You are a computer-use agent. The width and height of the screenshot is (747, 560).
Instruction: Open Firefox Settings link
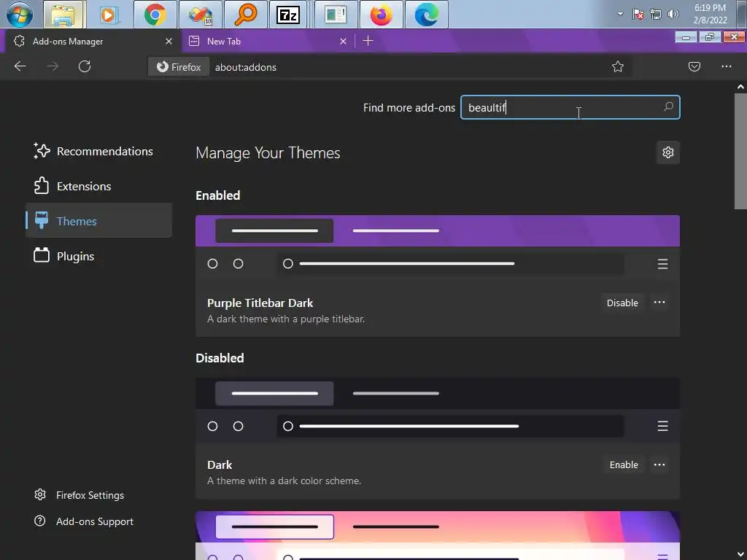tap(79, 495)
